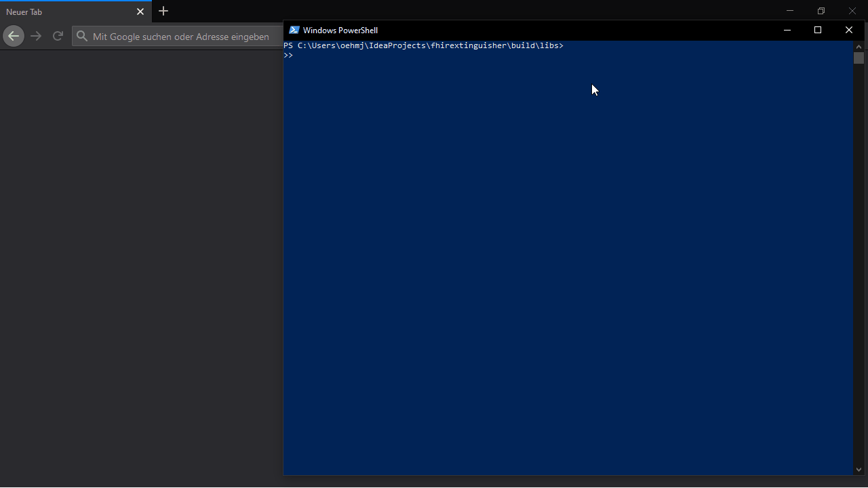Screen dimensions: 868x488
Task: Restore down the browser window
Action: (821, 11)
